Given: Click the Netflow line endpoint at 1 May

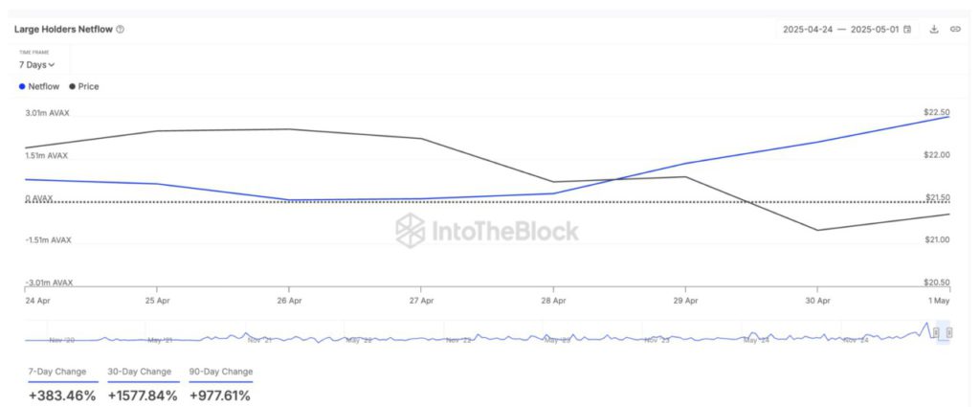Looking at the screenshot, I should 949,116.
